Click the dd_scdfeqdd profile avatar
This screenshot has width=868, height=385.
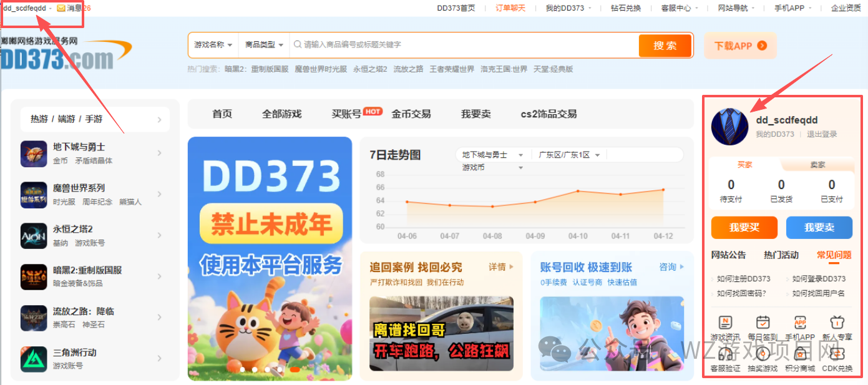(x=729, y=127)
